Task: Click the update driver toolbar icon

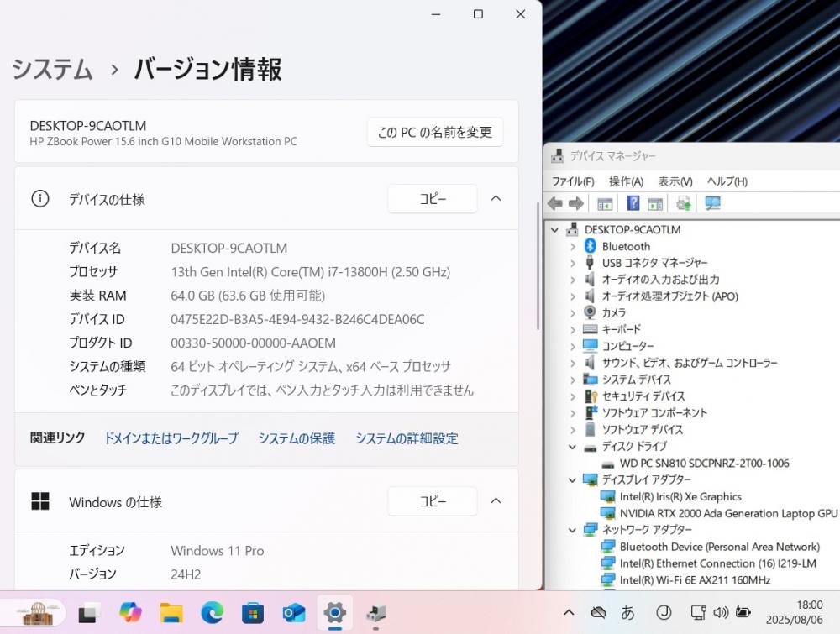Action: point(684,203)
